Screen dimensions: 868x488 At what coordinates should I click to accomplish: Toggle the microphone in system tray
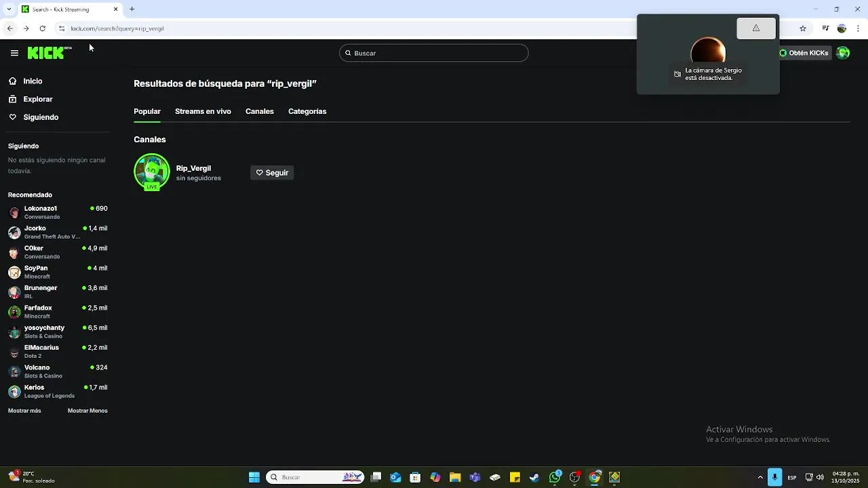tap(774, 477)
